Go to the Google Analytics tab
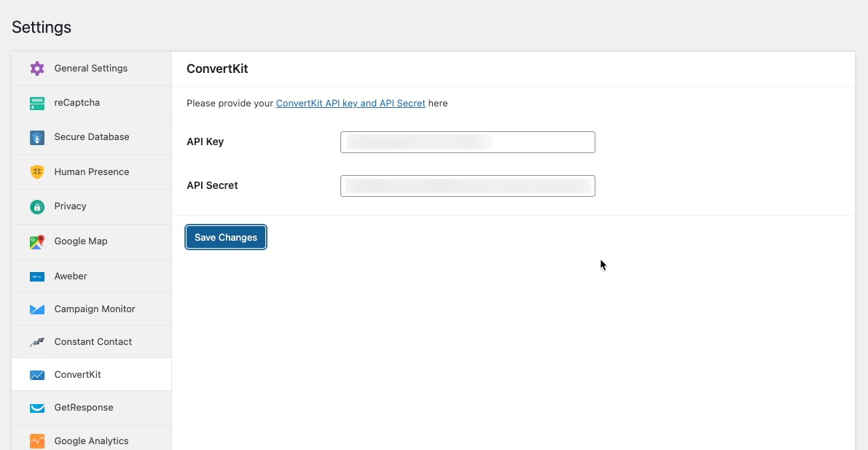Screen dimensions: 868x450 click(91, 441)
